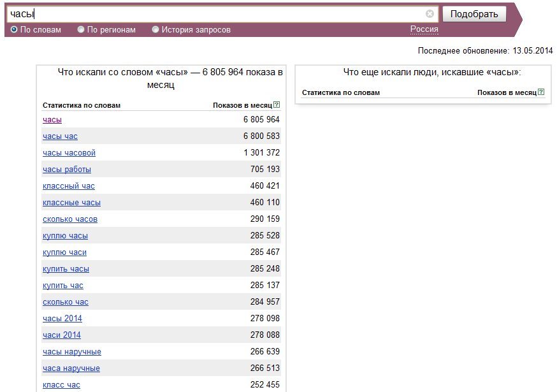Focus the search field containing 'часы'
The width and height of the screenshot is (557, 392).
click(222, 14)
